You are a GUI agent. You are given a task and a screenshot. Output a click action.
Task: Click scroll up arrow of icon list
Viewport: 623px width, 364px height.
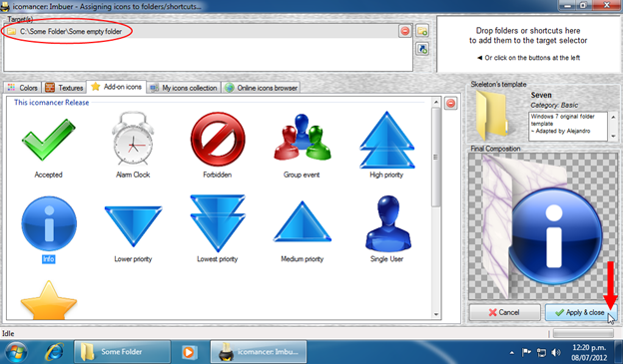point(436,102)
